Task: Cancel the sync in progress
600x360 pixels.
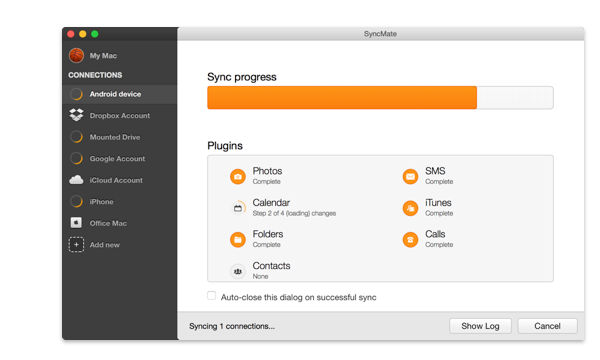Action: [x=547, y=326]
